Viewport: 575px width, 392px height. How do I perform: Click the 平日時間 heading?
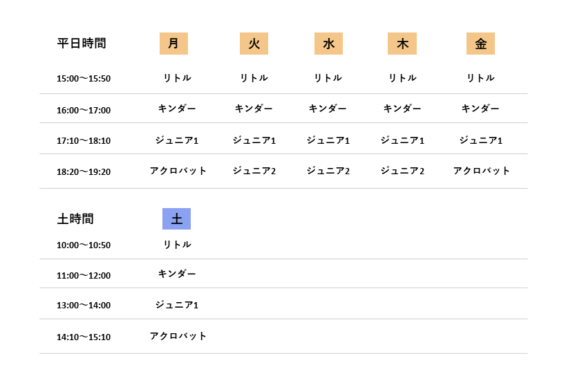[x=82, y=44]
